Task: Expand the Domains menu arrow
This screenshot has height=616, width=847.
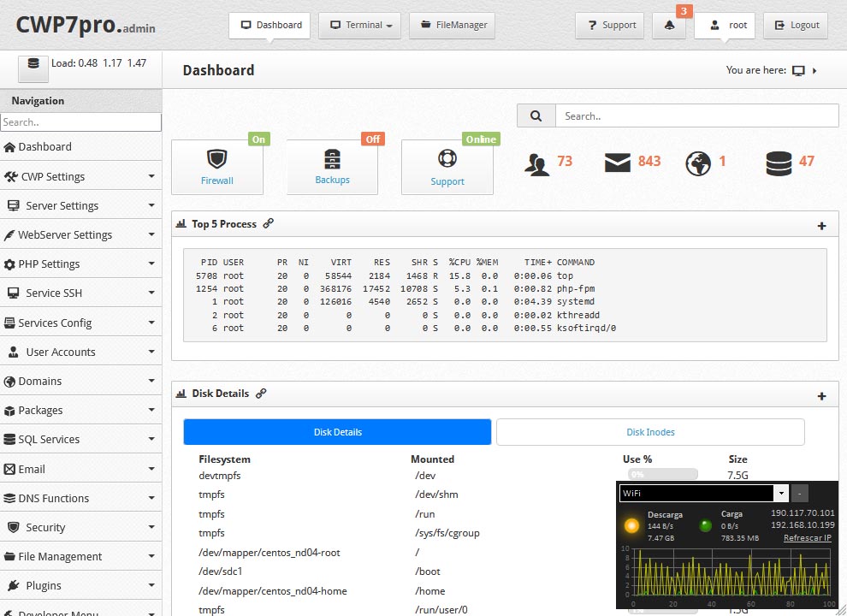Action: coord(151,381)
